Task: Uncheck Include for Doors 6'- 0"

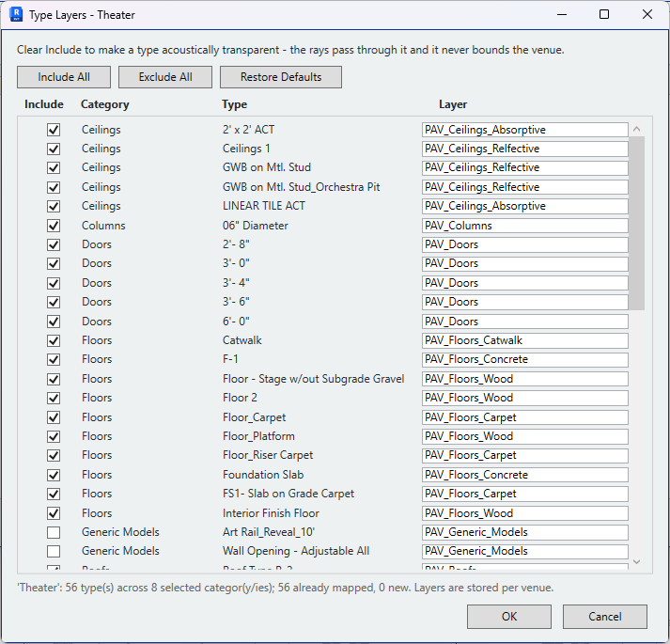Action: 54,322
